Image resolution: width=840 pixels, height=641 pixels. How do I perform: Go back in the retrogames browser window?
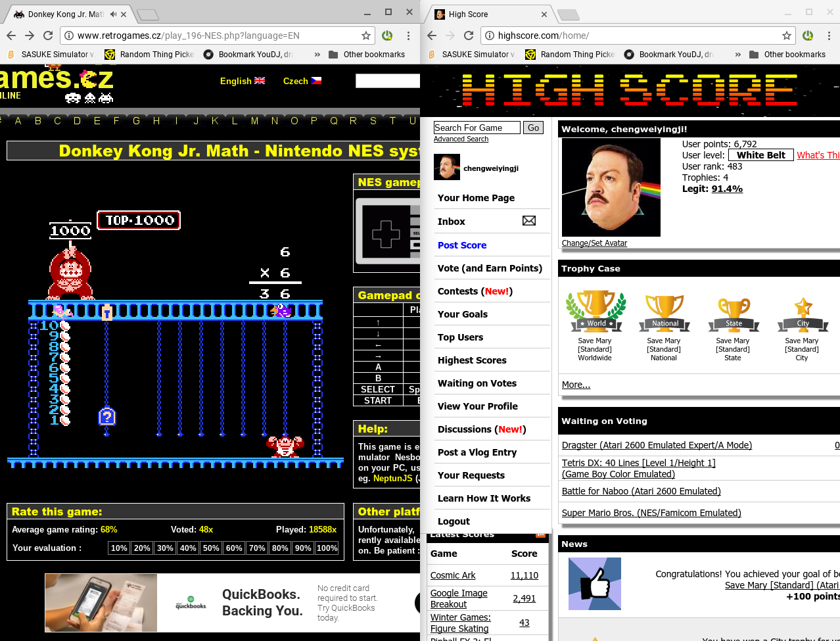[x=11, y=36]
